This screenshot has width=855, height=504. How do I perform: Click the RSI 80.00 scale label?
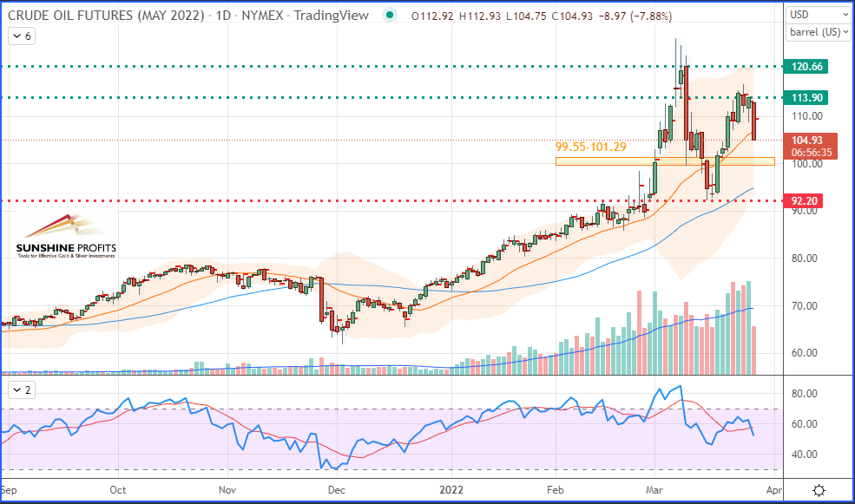(805, 393)
